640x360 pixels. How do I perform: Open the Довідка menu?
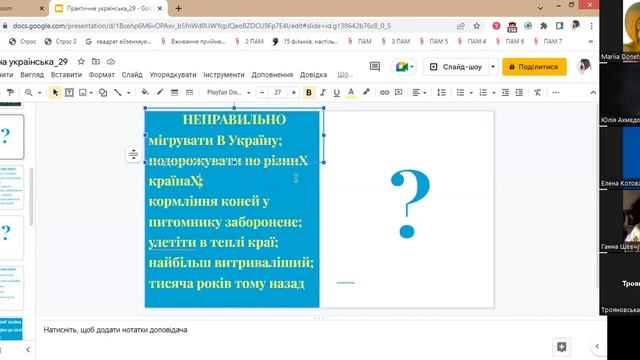click(x=313, y=75)
